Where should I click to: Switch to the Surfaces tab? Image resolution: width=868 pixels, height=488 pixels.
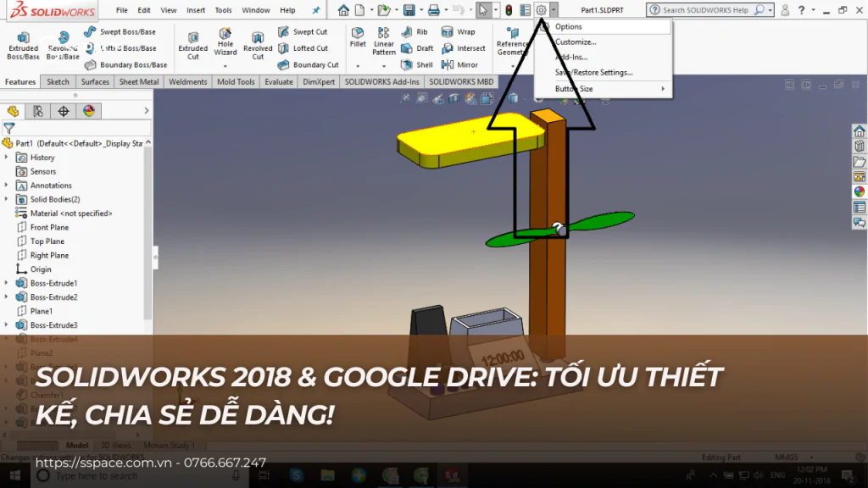click(95, 82)
